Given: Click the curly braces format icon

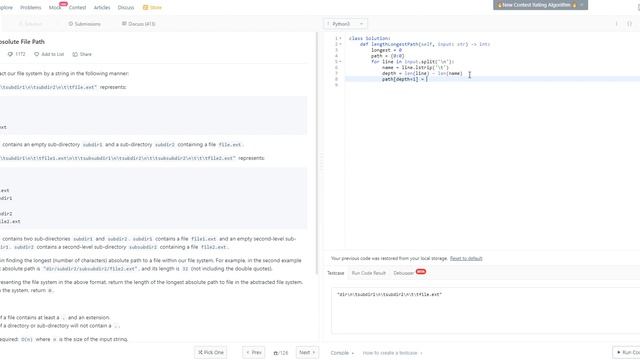Looking at the screenshot, I should click(x=629, y=24).
